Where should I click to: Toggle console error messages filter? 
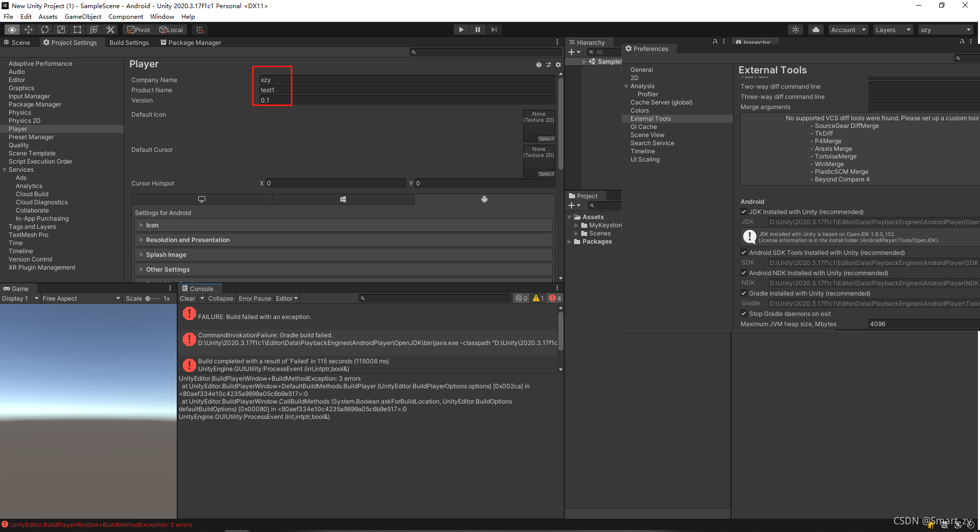click(x=555, y=299)
